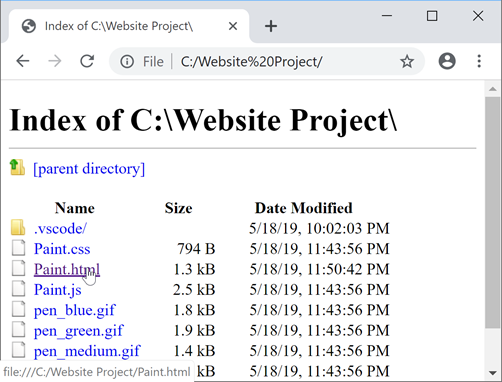Click the file icon beside pen_medium.gif
The image size is (502, 382).
click(19, 350)
